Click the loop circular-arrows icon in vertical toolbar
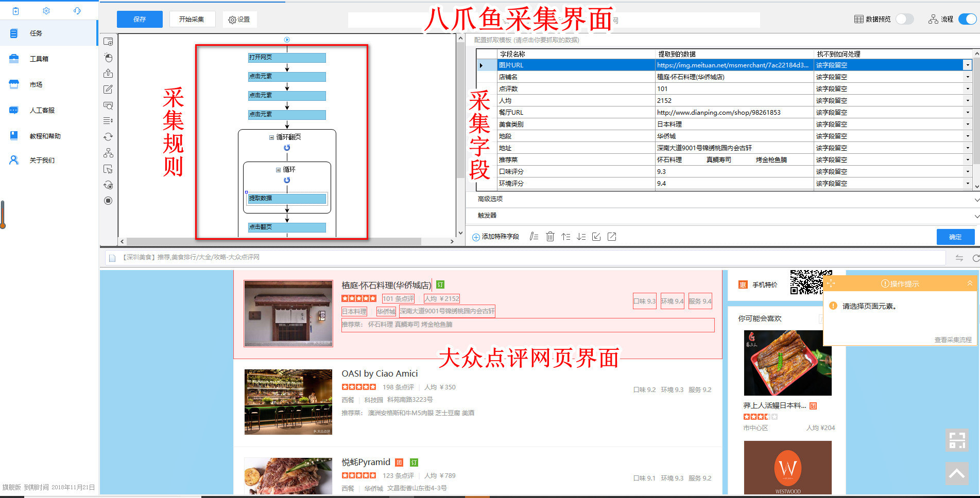 [108, 137]
